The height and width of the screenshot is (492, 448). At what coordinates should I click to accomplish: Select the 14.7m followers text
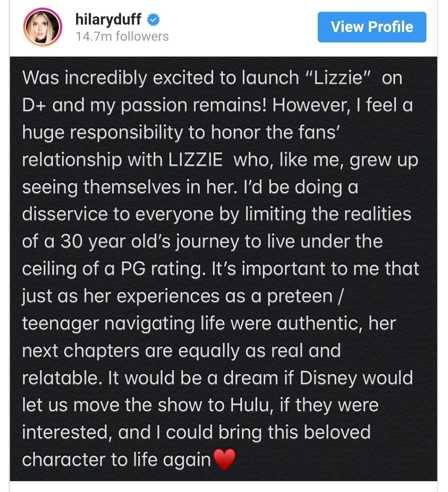pyautogui.click(x=122, y=37)
